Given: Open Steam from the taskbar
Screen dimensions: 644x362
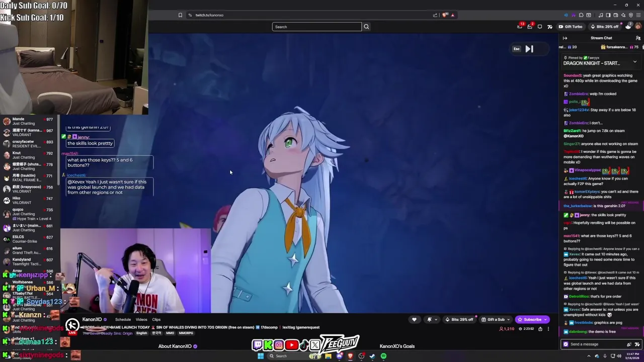Looking at the screenshot, I should (x=372, y=356).
